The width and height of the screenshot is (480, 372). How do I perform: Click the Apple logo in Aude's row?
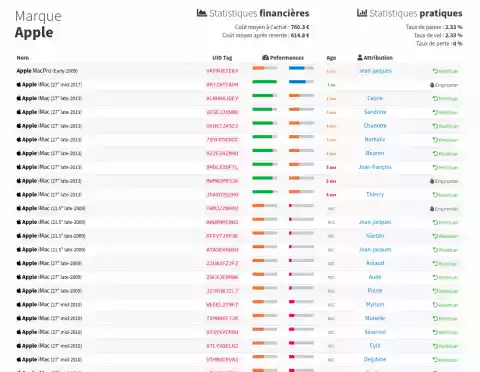point(19,277)
